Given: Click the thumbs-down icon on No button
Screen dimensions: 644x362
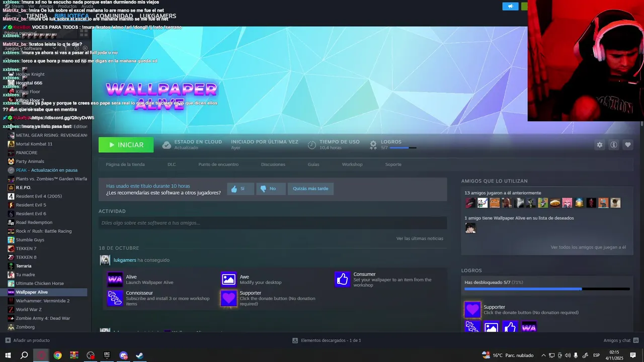Looking at the screenshot, I should [x=263, y=189].
